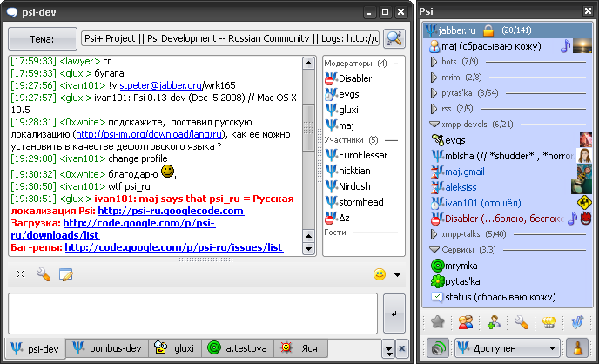This screenshot has height=364, width=599.
Task: Click the edit note icon in chat toolbar
Action: pyautogui.click(x=65, y=275)
